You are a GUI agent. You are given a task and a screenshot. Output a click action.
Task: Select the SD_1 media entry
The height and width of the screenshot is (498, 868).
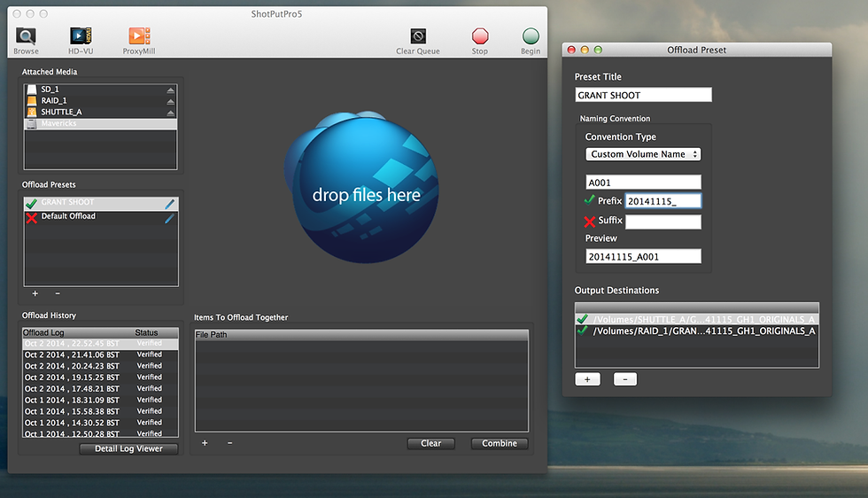(100, 89)
